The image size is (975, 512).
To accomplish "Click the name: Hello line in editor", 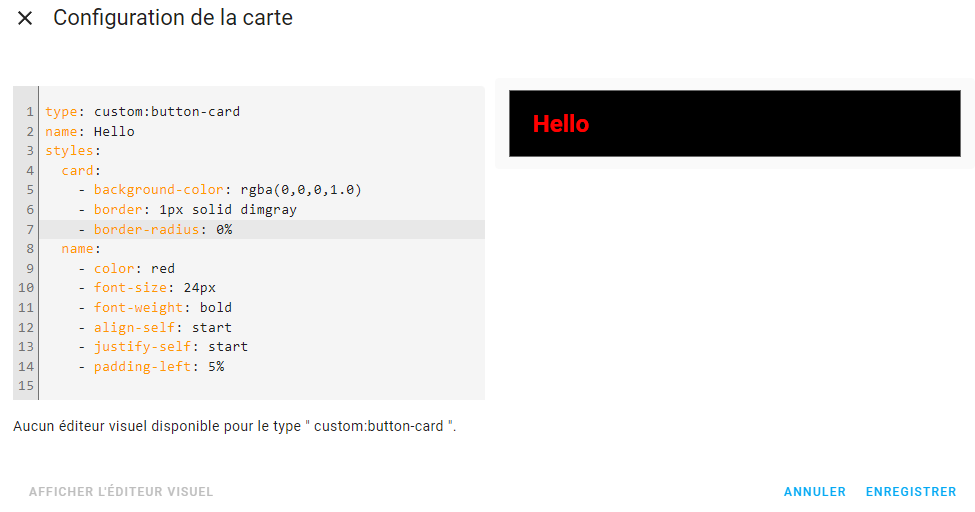I will point(90,131).
